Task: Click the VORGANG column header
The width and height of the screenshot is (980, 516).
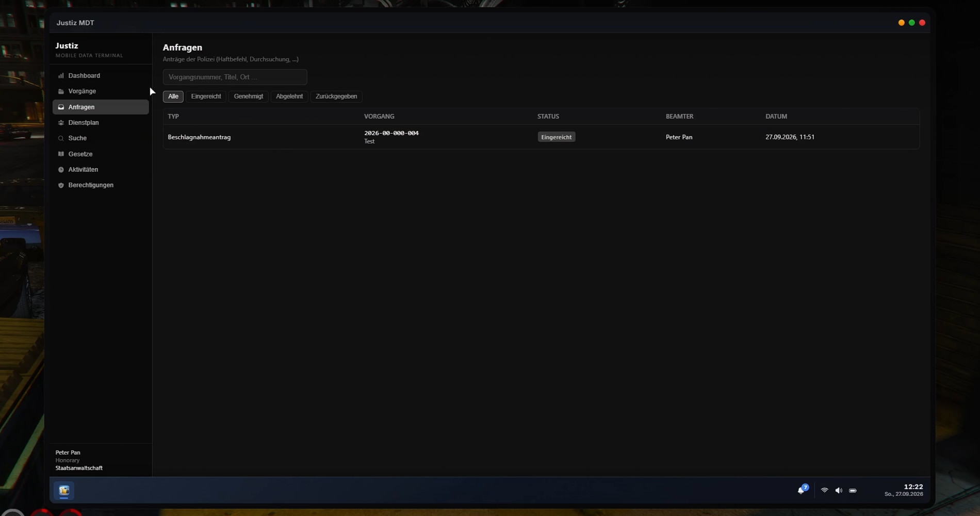Action: click(x=379, y=117)
